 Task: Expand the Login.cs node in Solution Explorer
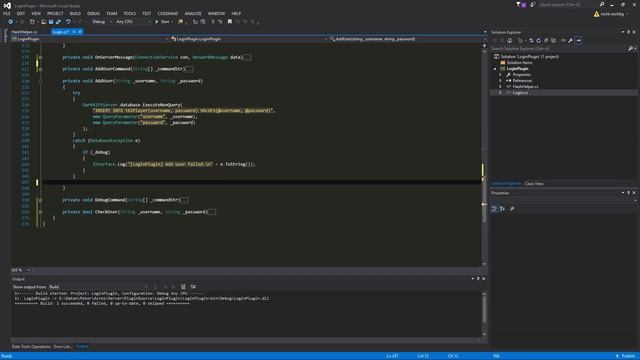500,93
